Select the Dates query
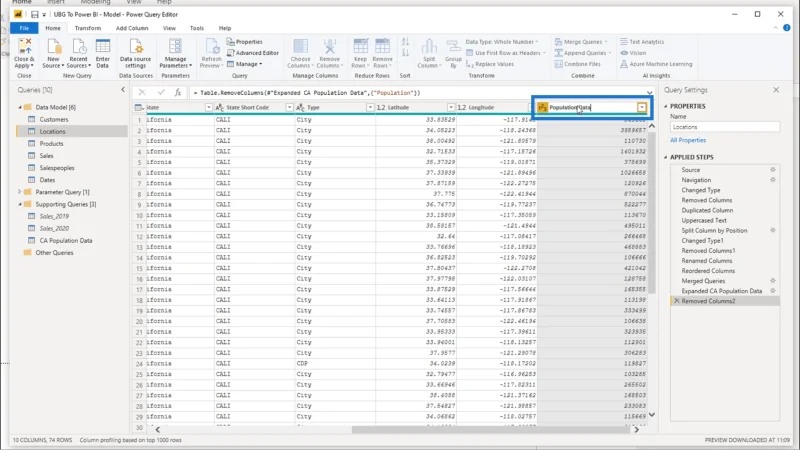 [x=47, y=180]
